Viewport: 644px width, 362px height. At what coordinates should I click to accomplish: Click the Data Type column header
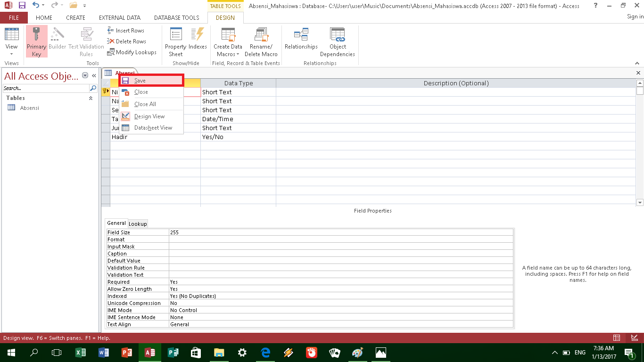(239, 83)
